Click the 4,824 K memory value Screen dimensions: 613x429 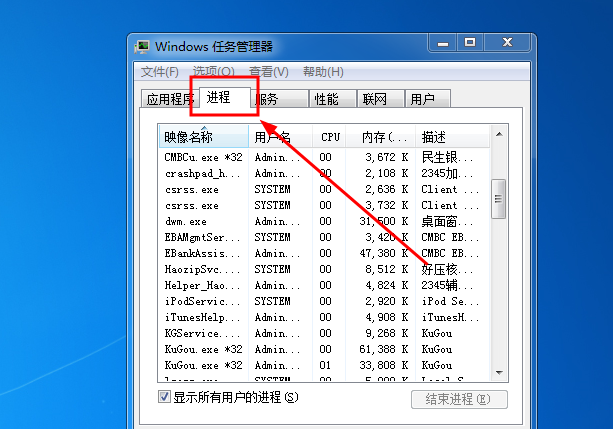(x=387, y=285)
